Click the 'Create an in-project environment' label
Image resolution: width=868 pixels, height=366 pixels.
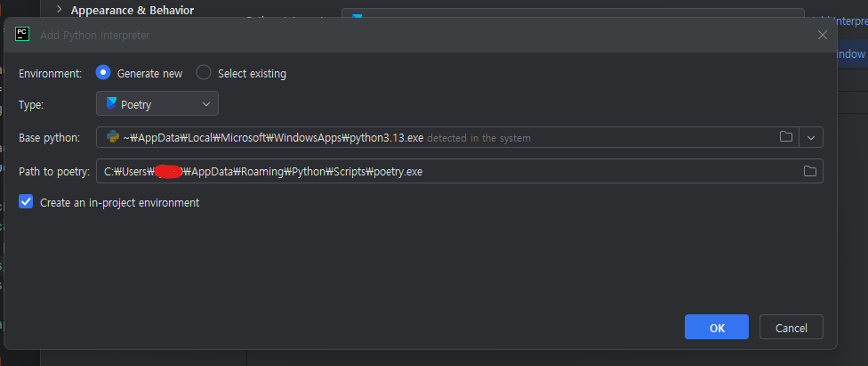(119, 202)
